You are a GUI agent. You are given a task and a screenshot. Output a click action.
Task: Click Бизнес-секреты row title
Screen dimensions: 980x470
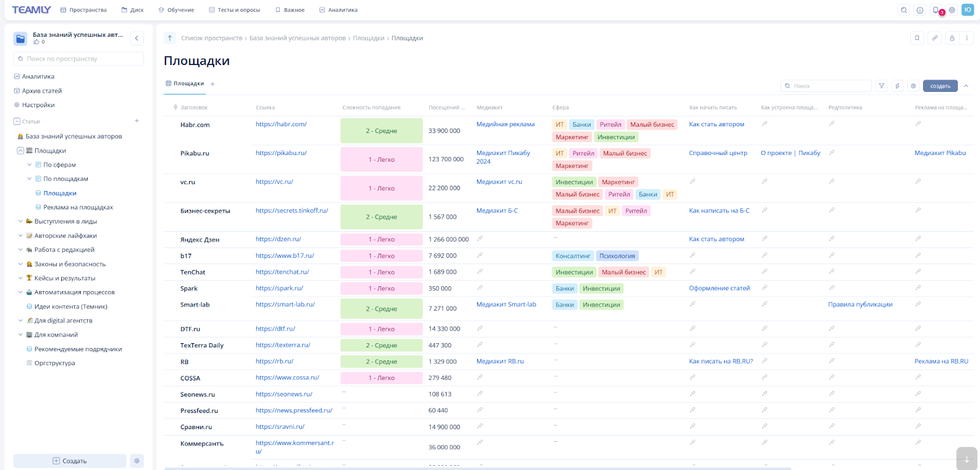click(x=205, y=211)
